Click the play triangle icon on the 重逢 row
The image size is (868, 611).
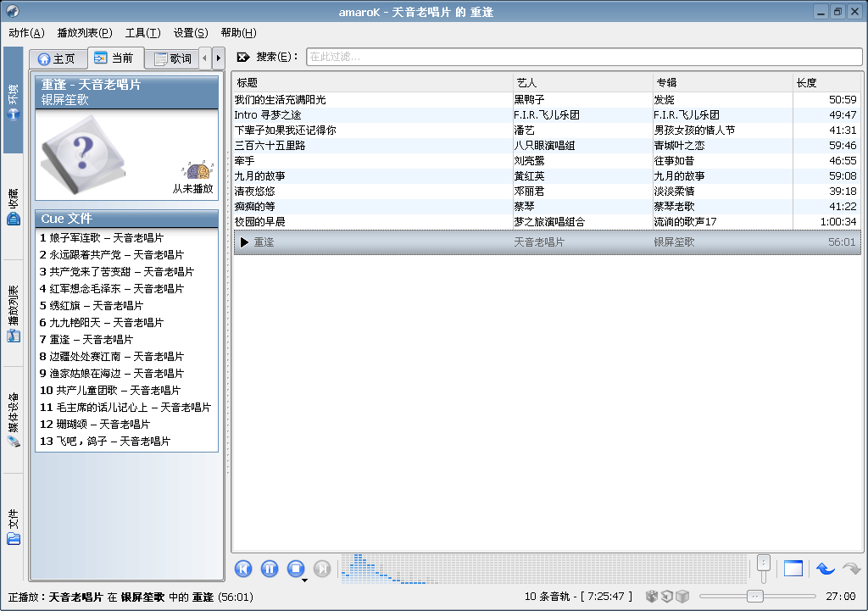(244, 242)
